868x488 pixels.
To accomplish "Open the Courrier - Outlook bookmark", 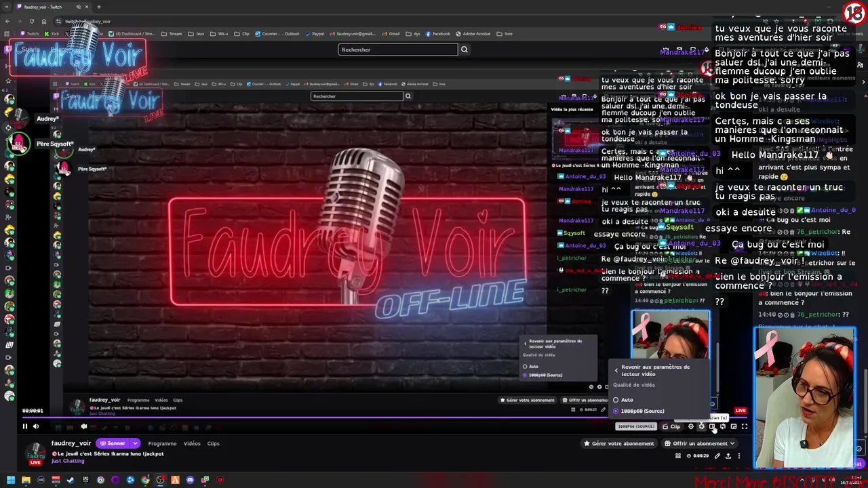I will point(277,34).
